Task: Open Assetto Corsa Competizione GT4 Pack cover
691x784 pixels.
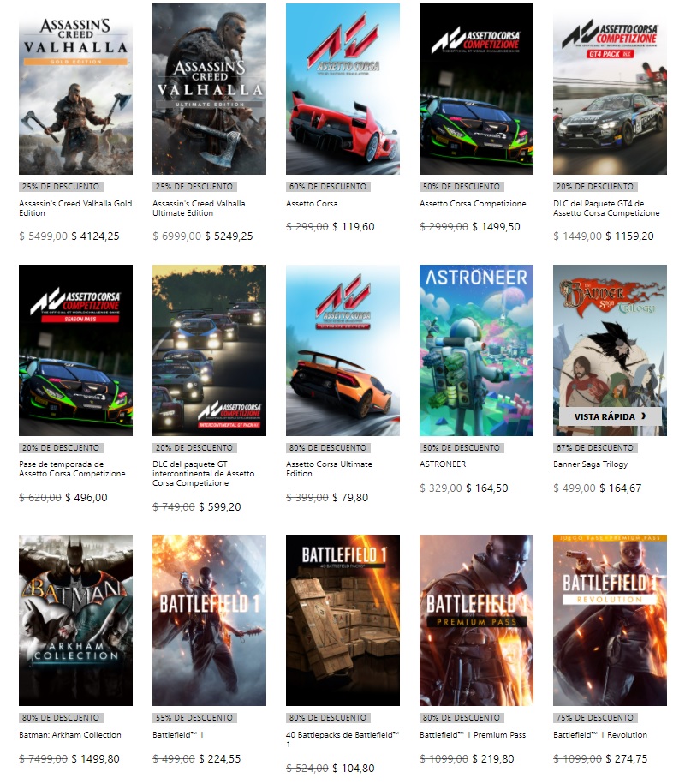Action: point(610,89)
